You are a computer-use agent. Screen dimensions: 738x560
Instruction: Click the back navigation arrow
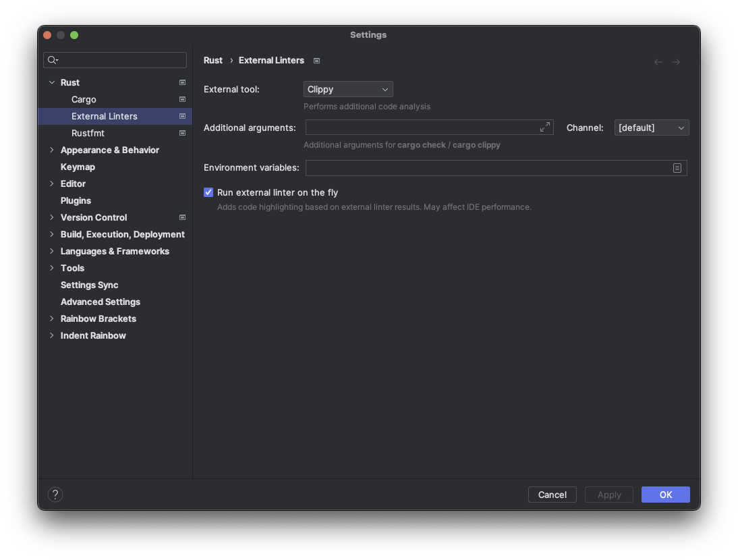click(658, 62)
